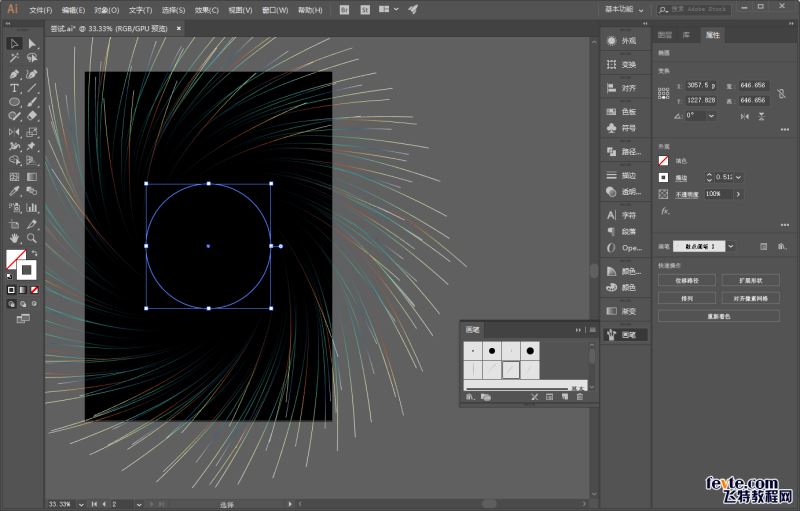The image size is (800, 511).
Task: Swap fill and stroke colors
Action: [35, 253]
